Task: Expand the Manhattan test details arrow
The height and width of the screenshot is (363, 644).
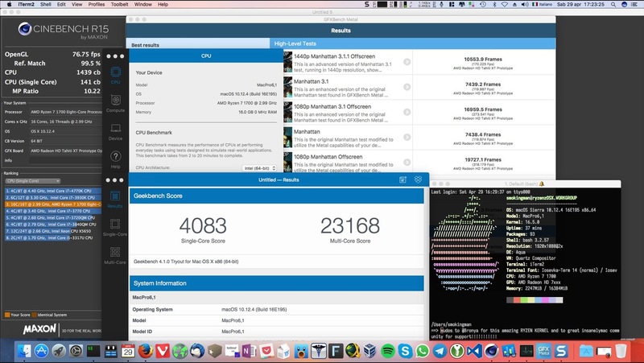Action: pyautogui.click(x=407, y=137)
